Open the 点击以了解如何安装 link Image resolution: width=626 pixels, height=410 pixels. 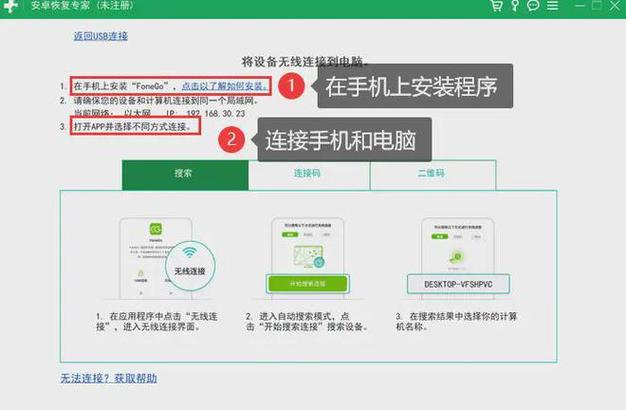pyautogui.click(x=224, y=86)
